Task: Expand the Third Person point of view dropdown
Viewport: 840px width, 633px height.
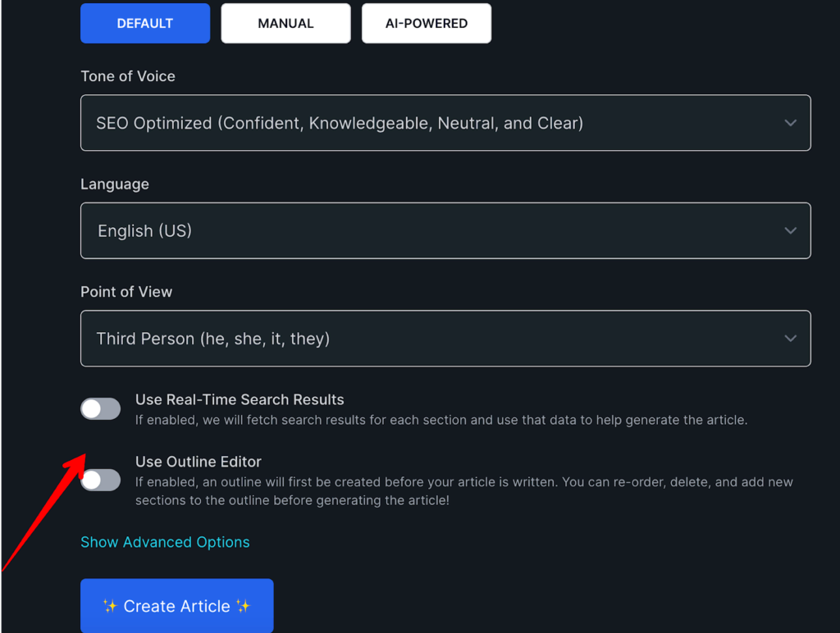Action: [x=445, y=338]
